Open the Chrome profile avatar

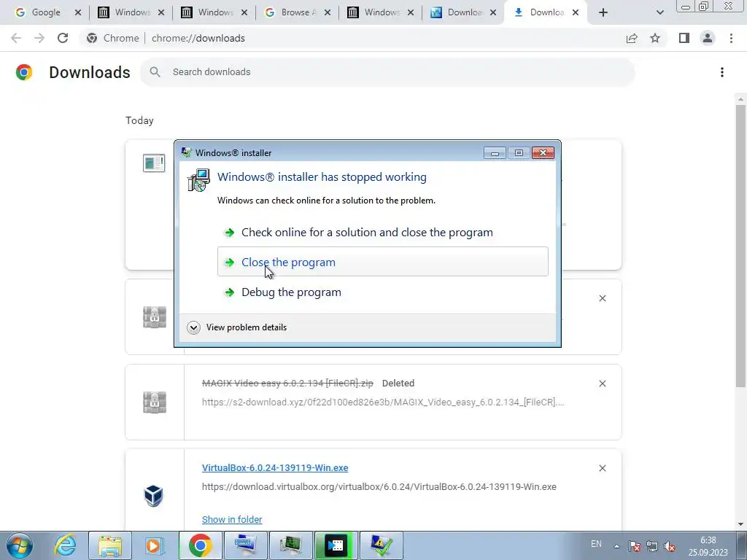point(708,38)
